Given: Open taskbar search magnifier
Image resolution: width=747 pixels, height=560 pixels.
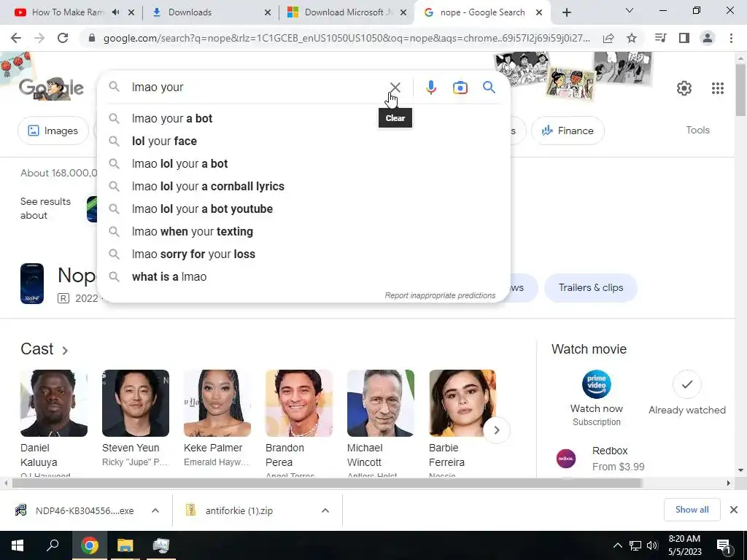Looking at the screenshot, I should [x=53, y=545].
